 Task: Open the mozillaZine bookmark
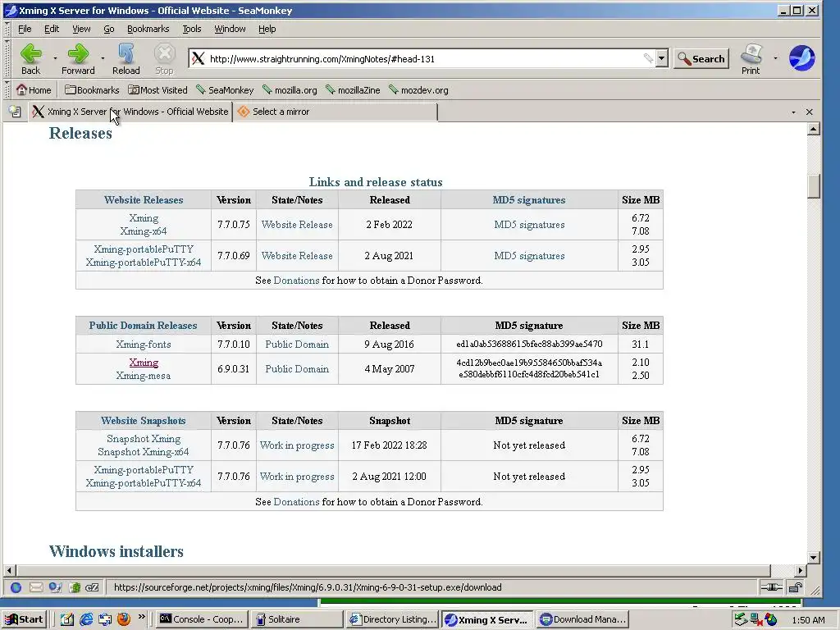[x=353, y=90]
